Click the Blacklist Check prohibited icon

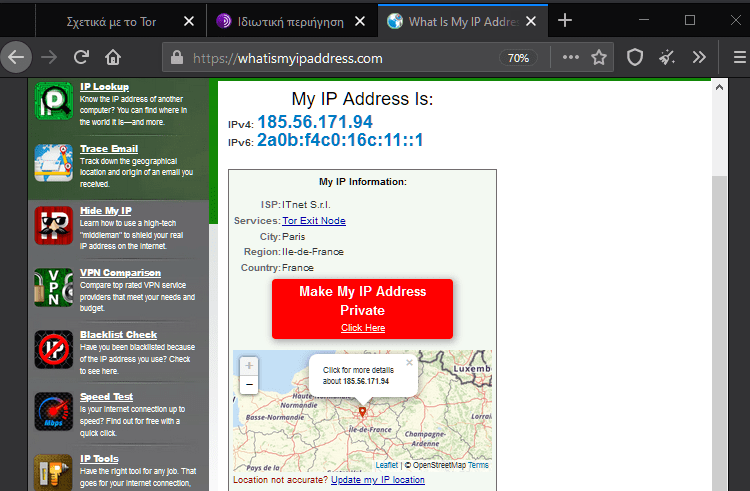[x=54, y=349]
